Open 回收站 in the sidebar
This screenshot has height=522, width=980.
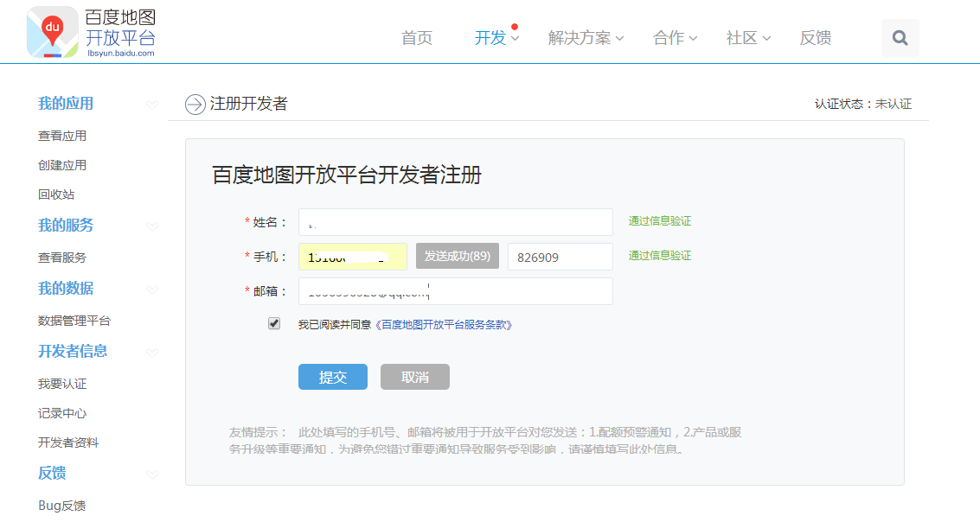(x=56, y=194)
